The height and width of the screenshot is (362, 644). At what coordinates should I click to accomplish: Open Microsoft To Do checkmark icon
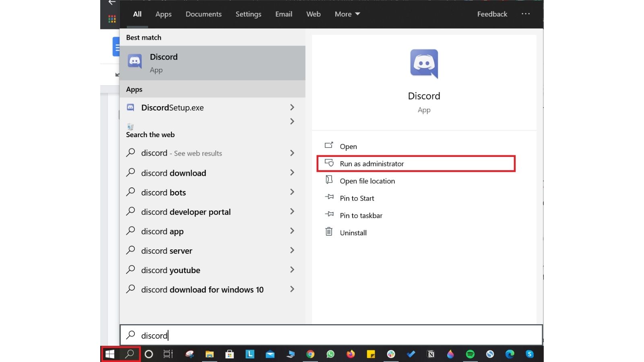[x=411, y=354]
